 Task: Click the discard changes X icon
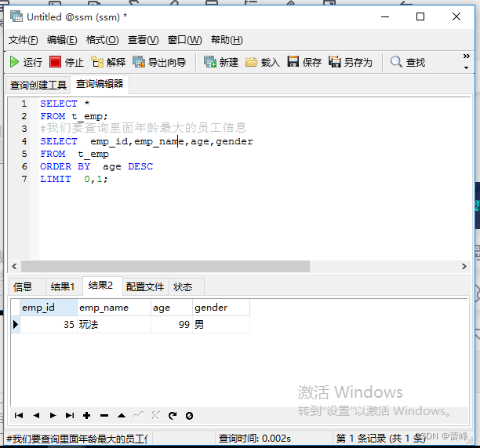point(155,416)
